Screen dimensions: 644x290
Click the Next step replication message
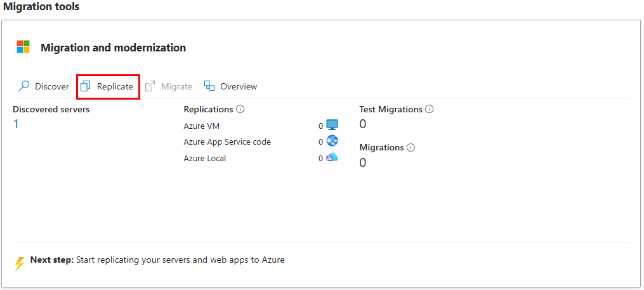pos(157,260)
